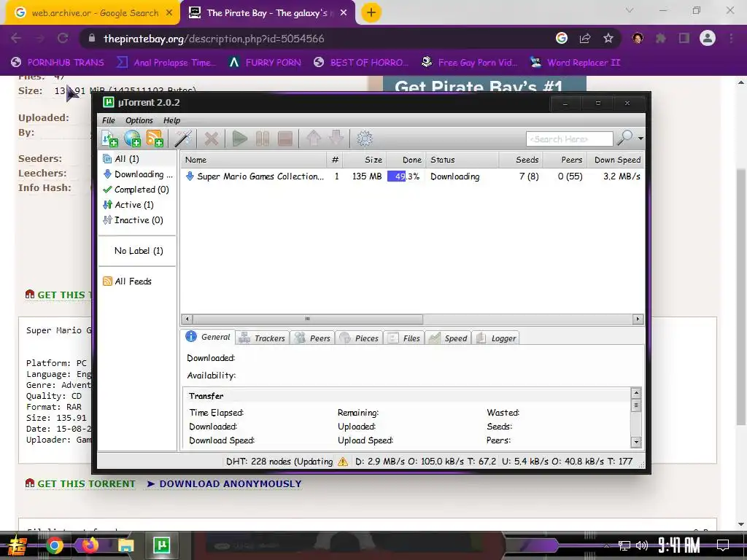Viewport: 747px width, 560px height.
Task: Open Firefox from the taskbar
Action: 90,545
